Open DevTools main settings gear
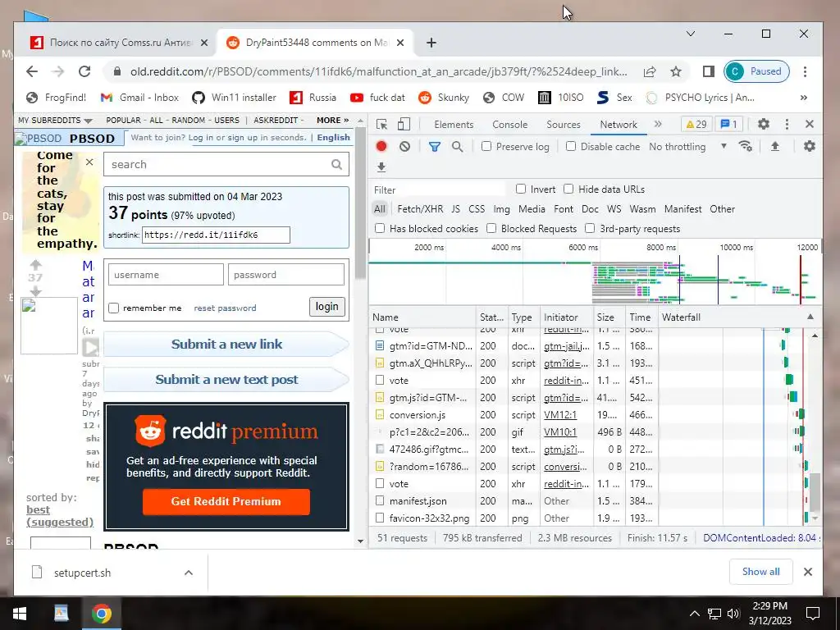The height and width of the screenshot is (630, 840). click(764, 125)
